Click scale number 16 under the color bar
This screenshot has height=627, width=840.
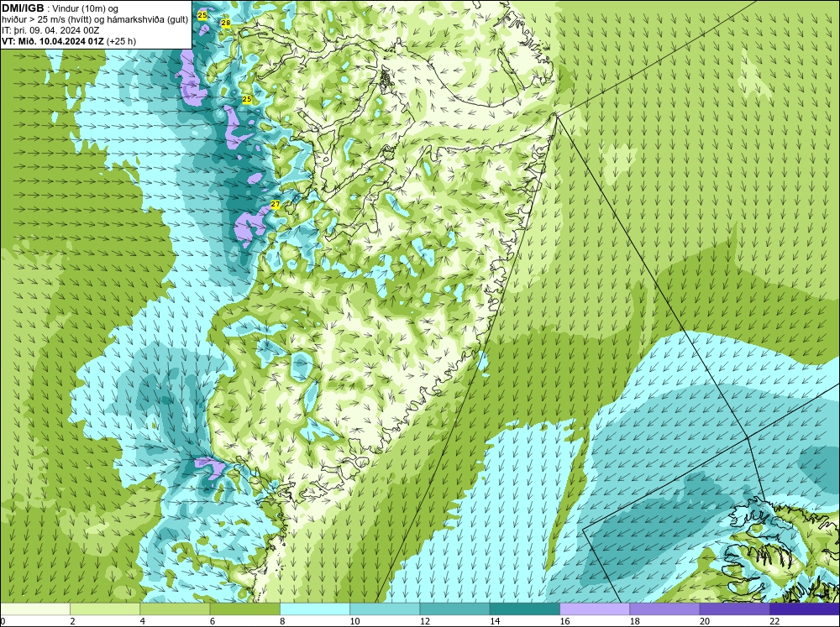(x=564, y=621)
